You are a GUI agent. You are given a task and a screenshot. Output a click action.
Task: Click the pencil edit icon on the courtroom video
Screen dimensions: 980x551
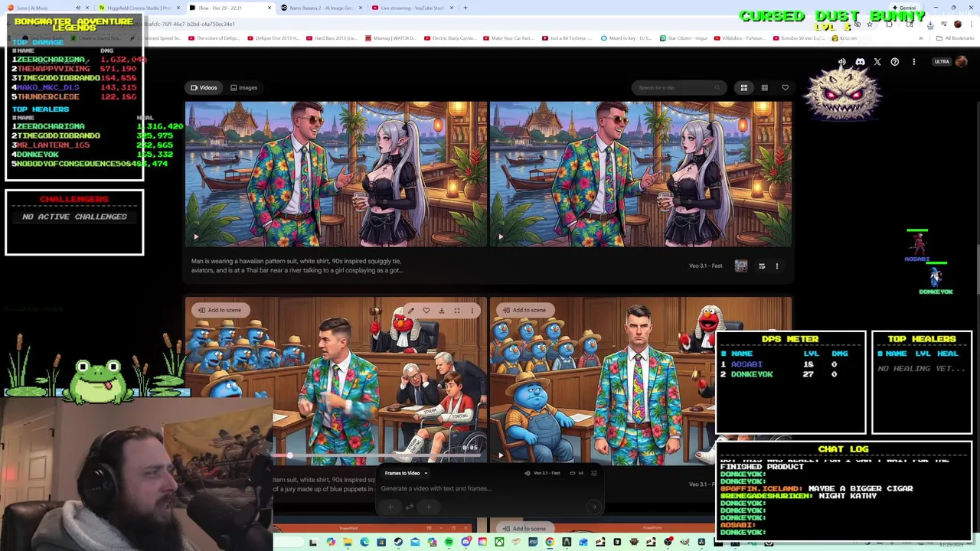411,310
